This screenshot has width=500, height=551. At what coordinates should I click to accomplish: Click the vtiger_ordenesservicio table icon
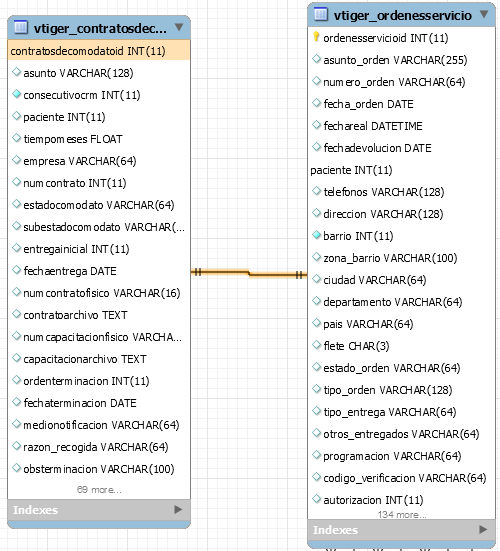point(321,14)
